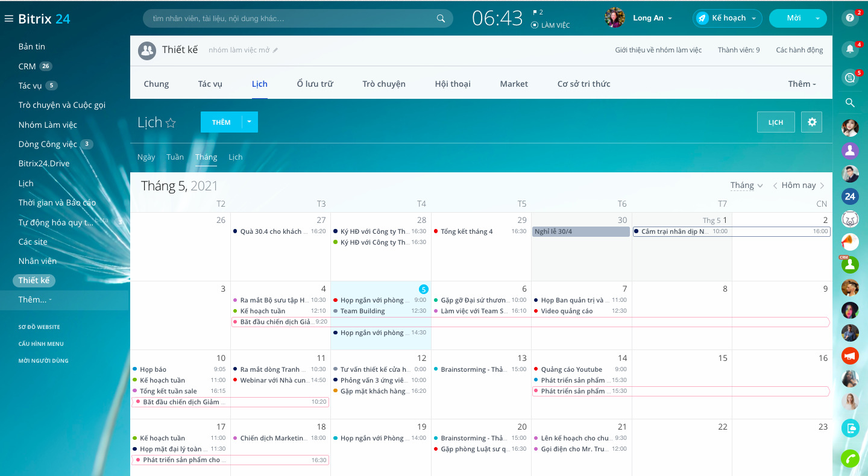Expand the Mới button dropdown arrow
This screenshot has width=868, height=476.
tap(818, 19)
